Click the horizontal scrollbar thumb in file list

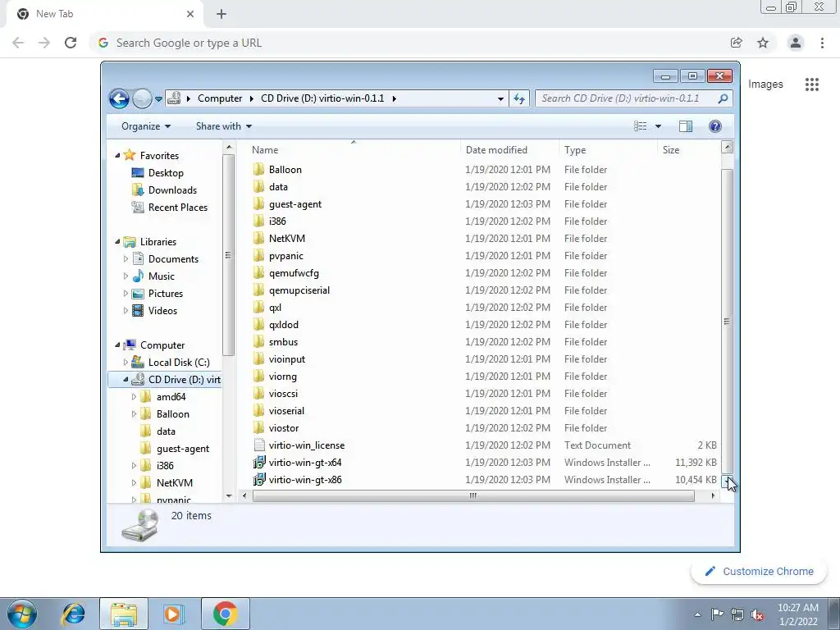pyautogui.click(x=473, y=496)
